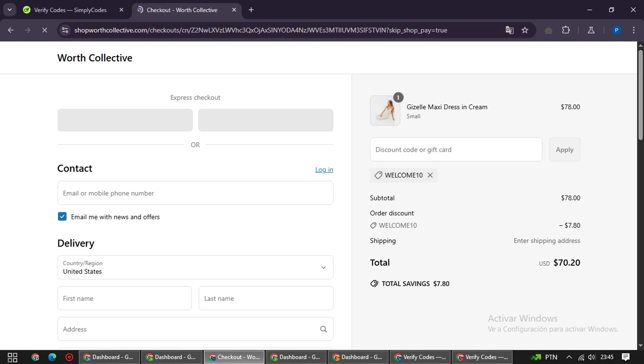The width and height of the screenshot is (644, 364).
Task: Open the volume speaker tray icon
Action: tap(592, 357)
